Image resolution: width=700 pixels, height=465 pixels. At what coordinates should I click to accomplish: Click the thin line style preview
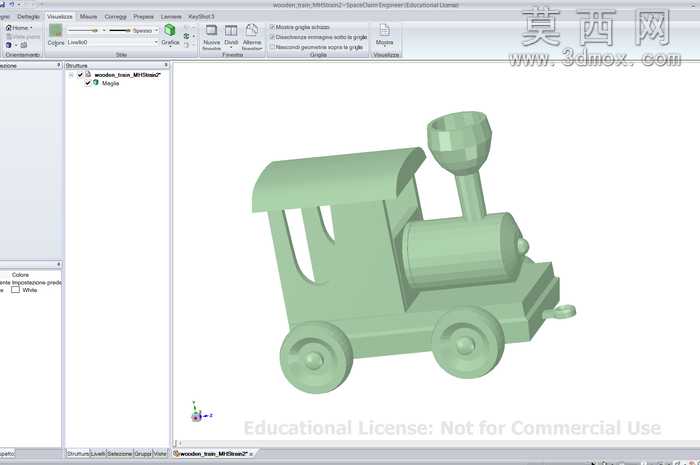[83, 30]
